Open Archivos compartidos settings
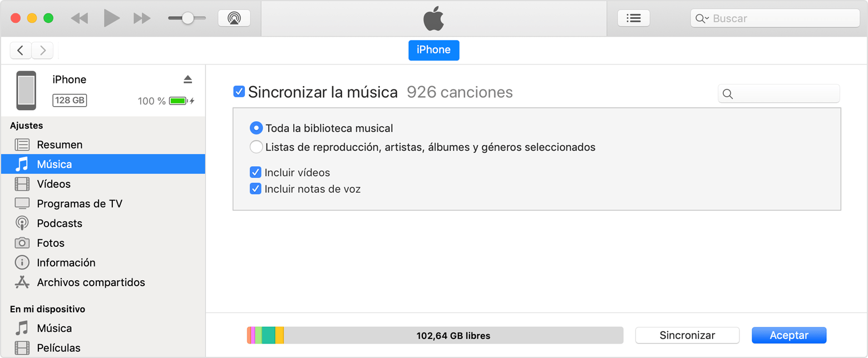Screen dimensions: 868x358 point(91,282)
